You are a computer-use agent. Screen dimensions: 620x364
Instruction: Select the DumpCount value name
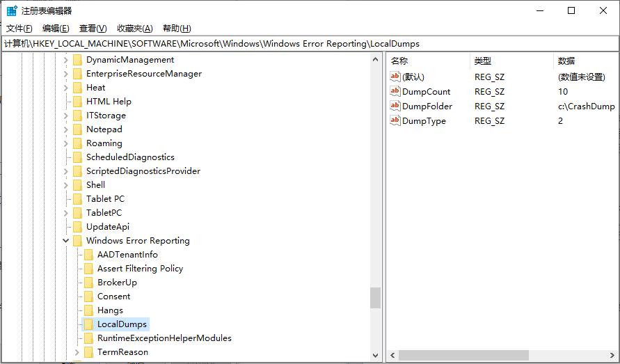click(427, 92)
